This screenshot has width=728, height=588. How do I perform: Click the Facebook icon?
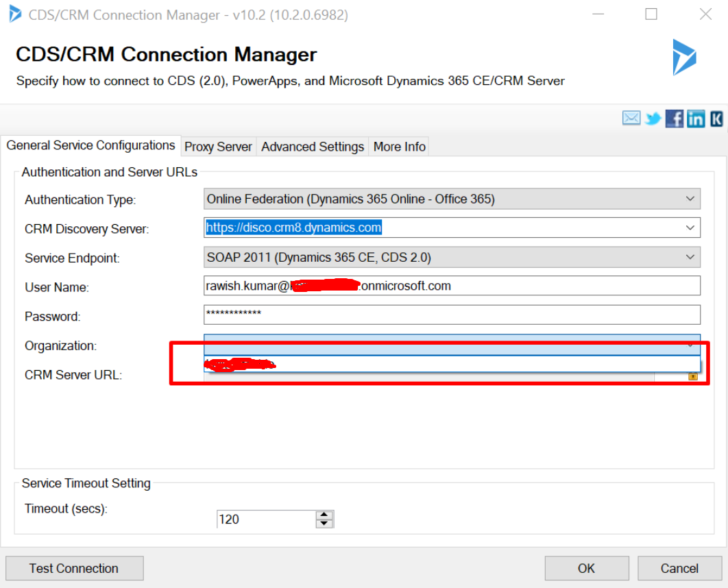675,119
